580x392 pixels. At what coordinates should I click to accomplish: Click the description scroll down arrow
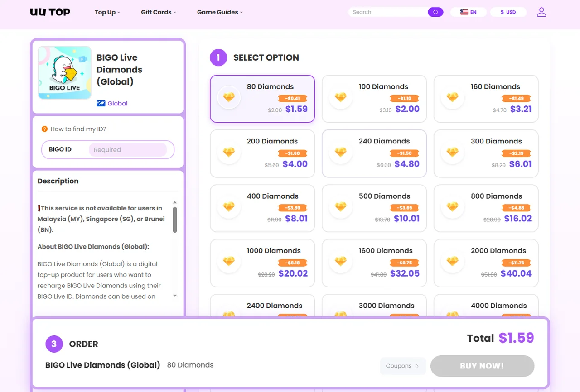coord(175,296)
